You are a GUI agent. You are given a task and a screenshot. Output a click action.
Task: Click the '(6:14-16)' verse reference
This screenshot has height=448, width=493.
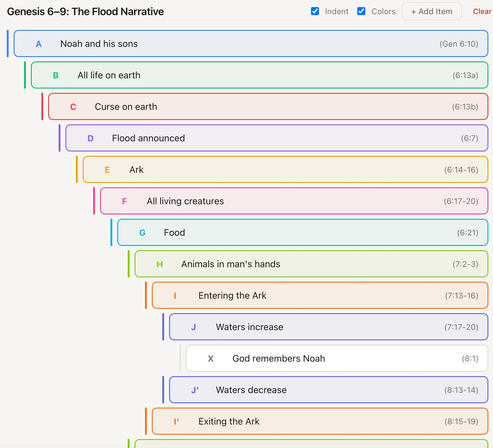coord(461,170)
